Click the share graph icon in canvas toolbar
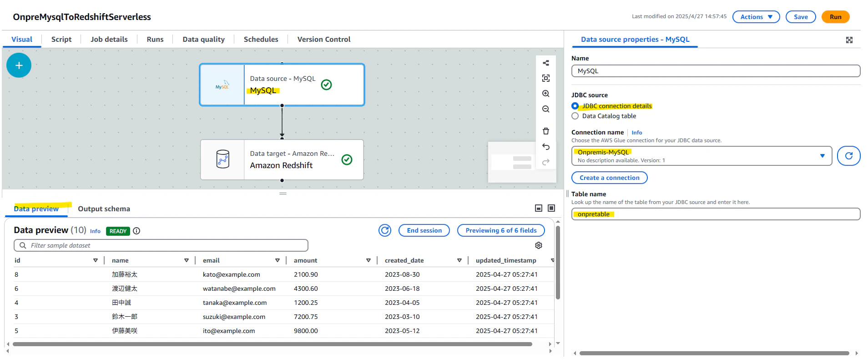 [x=546, y=63]
